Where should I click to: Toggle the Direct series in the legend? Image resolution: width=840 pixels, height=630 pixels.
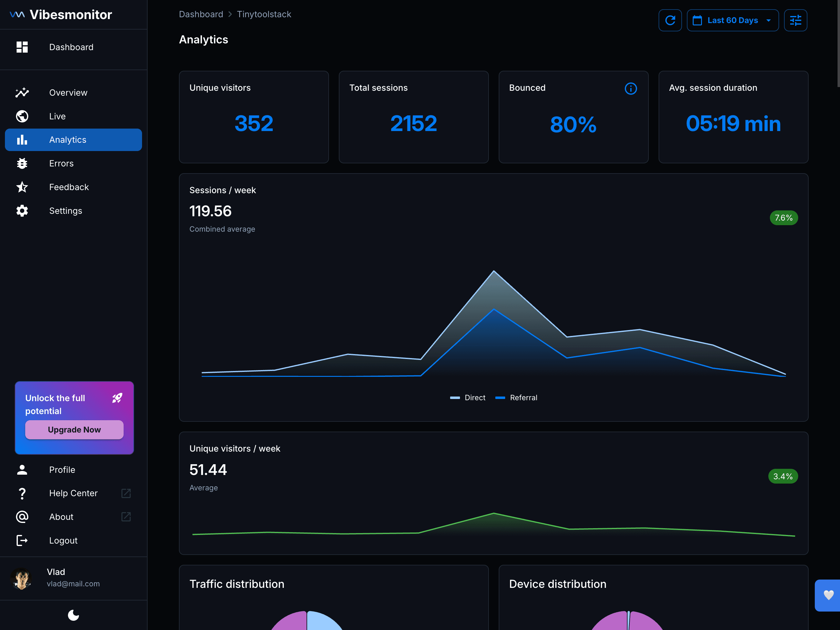pos(467,397)
